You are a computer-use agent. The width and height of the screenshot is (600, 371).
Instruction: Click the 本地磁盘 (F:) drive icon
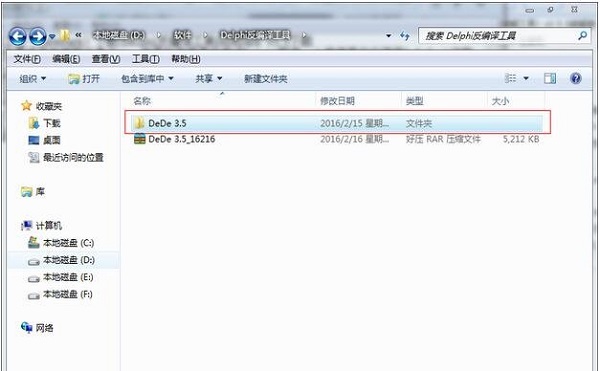34,296
